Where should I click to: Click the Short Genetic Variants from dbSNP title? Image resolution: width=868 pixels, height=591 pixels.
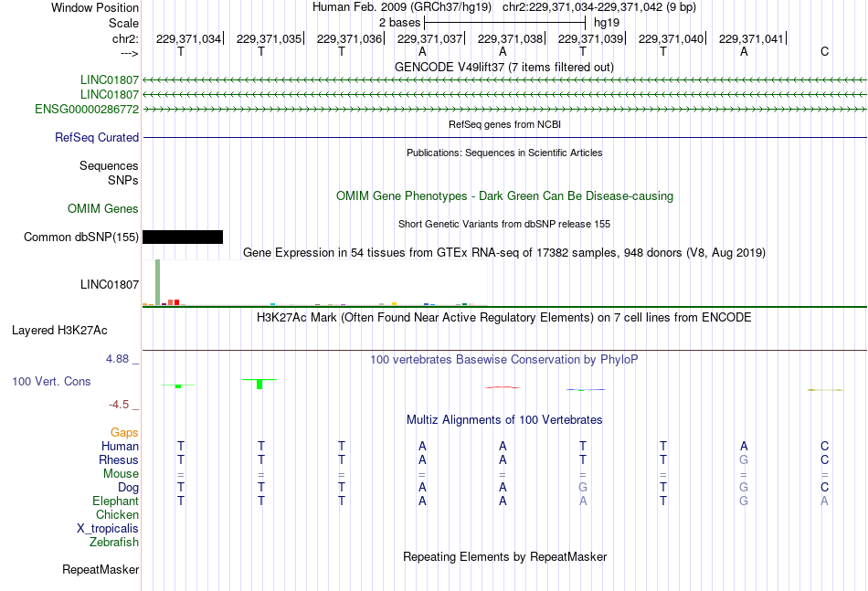click(504, 224)
